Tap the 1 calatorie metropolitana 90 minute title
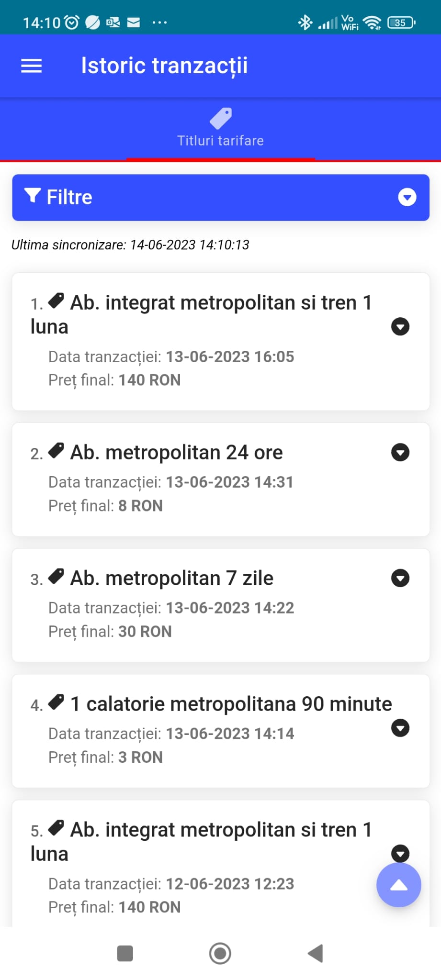 [x=231, y=704]
